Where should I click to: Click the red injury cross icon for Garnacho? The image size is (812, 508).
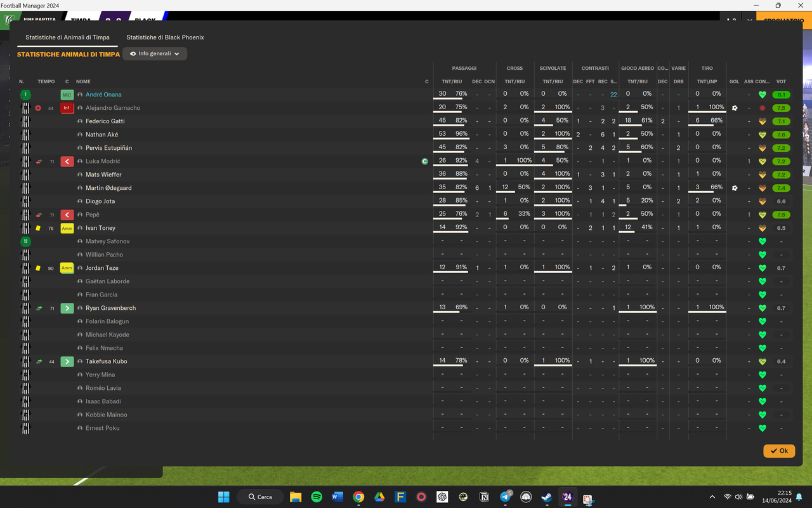point(38,108)
